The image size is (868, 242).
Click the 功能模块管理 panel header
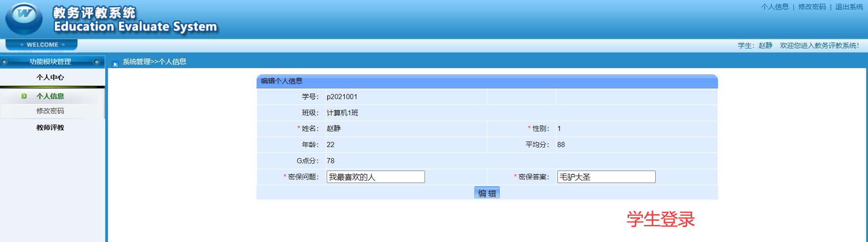pyautogui.click(x=50, y=62)
